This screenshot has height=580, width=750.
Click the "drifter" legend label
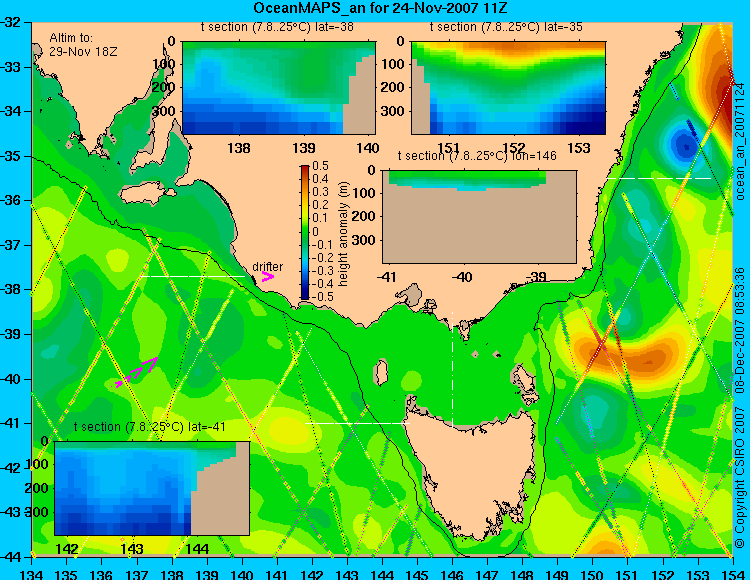click(x=267, y=267)
